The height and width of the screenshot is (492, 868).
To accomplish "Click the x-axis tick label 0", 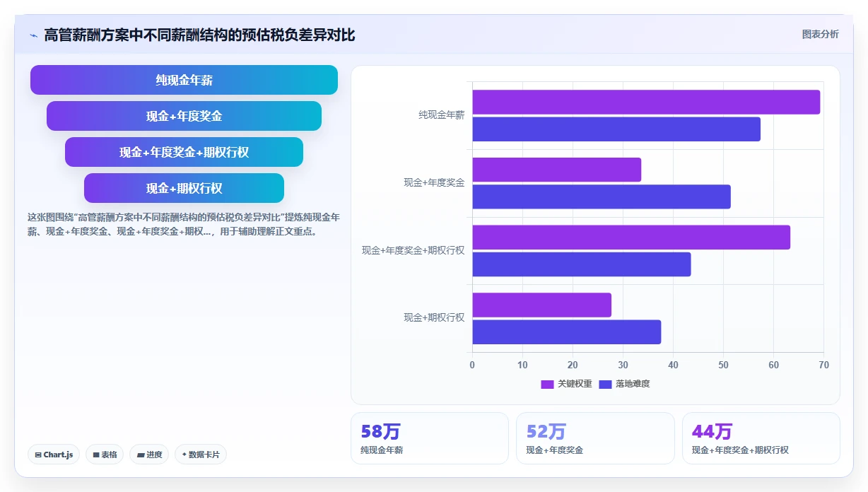I will point(472,365).
